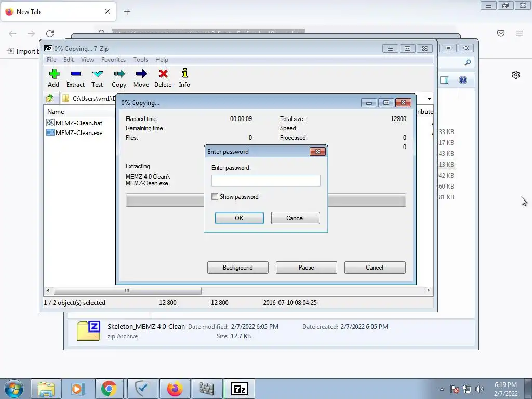Open Google Chrome from the taskbar
This screenshot has height=399, width=532.
pyautogui.click(x=109, y=389)
